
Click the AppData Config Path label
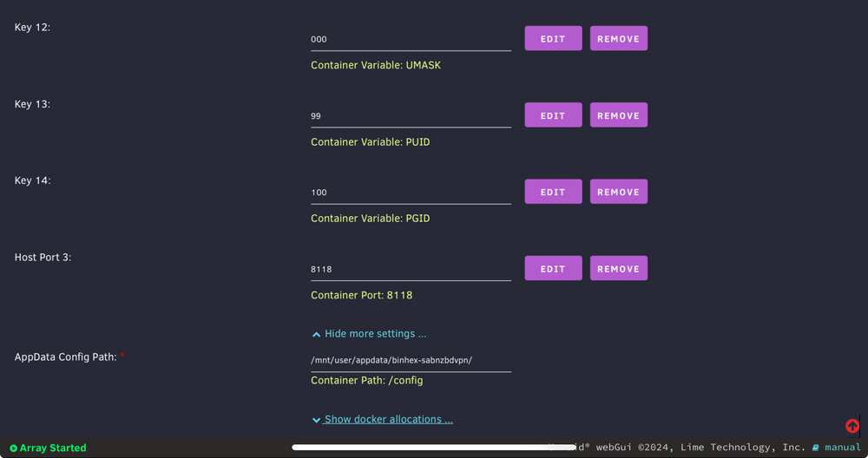pyautogui.click(x=65, y=357)
